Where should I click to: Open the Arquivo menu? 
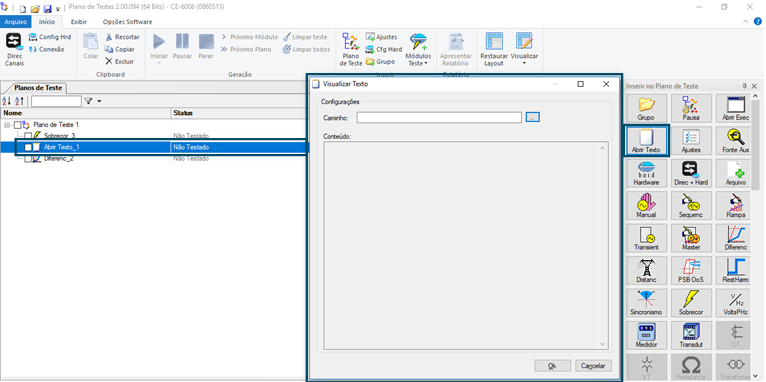click(16, 21)
